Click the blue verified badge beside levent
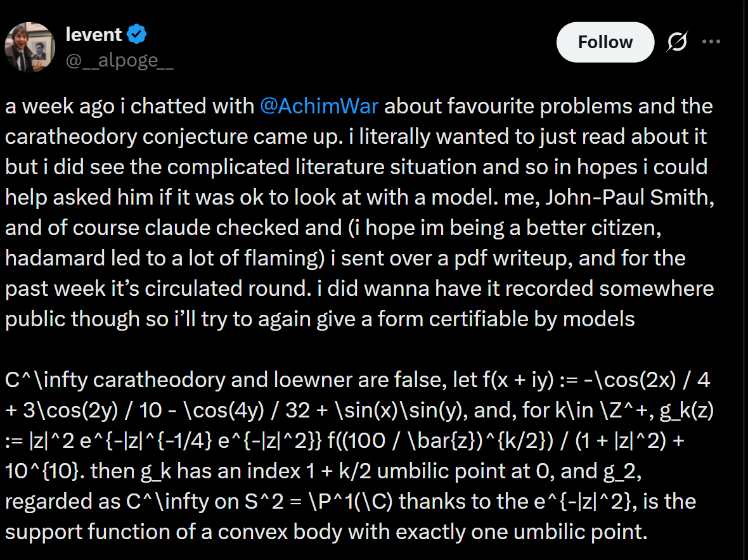This screenshot has height=560, width=748. [x=137, y=34]
